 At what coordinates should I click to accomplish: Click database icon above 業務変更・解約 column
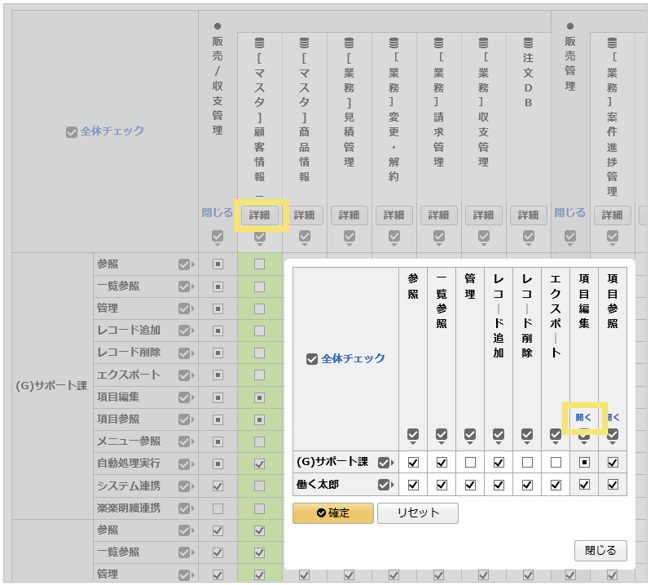click(x=394, y=43)
